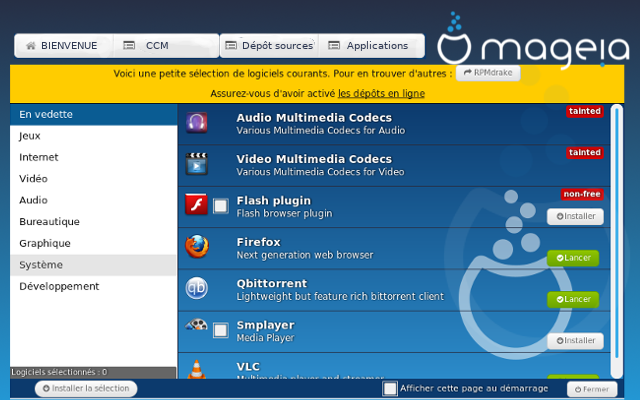
Task: Close the window with Fermer
Action: pos(592,389)
